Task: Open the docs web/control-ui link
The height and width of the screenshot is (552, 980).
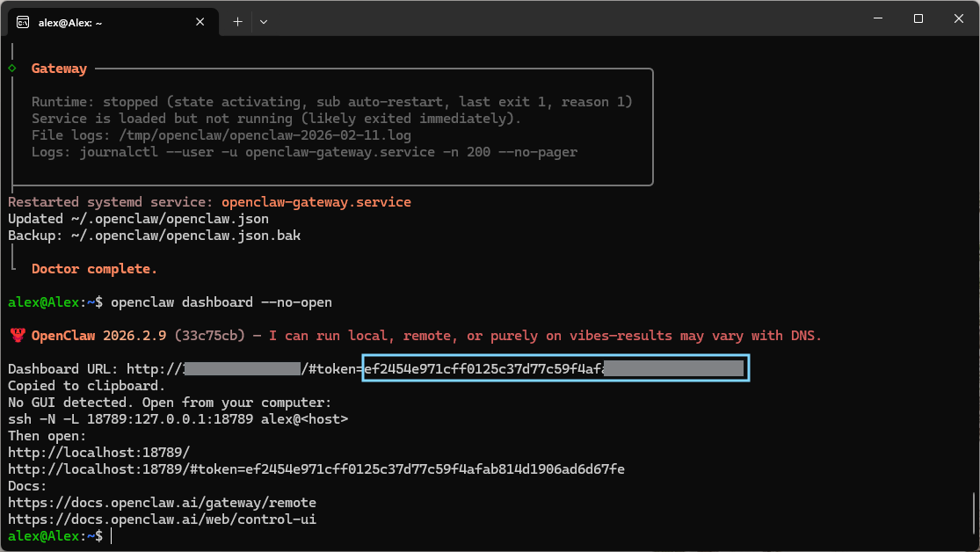Action: [162, 519]
